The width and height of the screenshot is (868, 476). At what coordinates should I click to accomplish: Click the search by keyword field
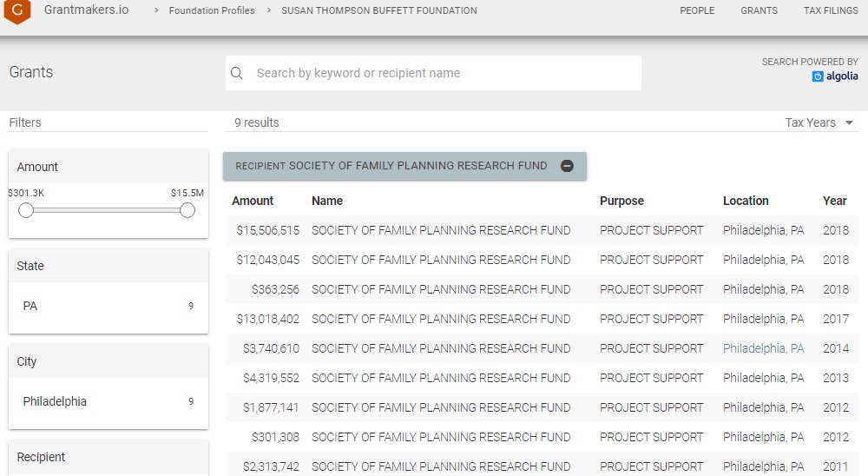click(x=433, y=73)
